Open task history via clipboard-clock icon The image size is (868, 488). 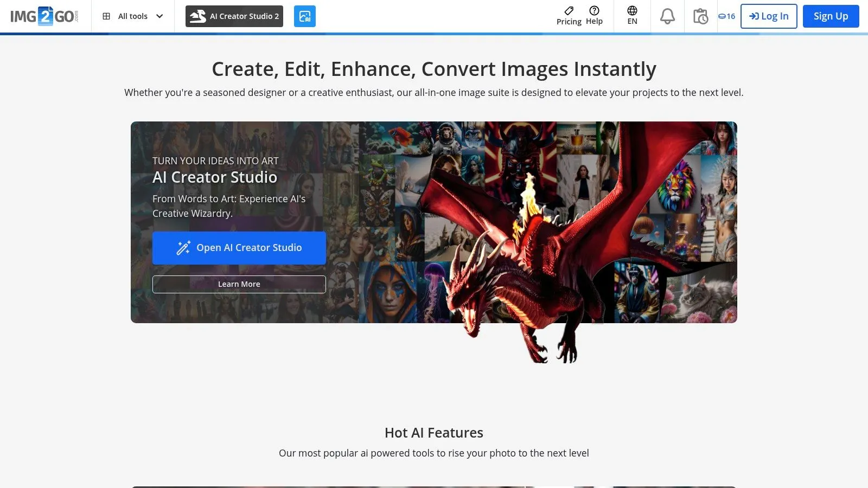point(700,16)
